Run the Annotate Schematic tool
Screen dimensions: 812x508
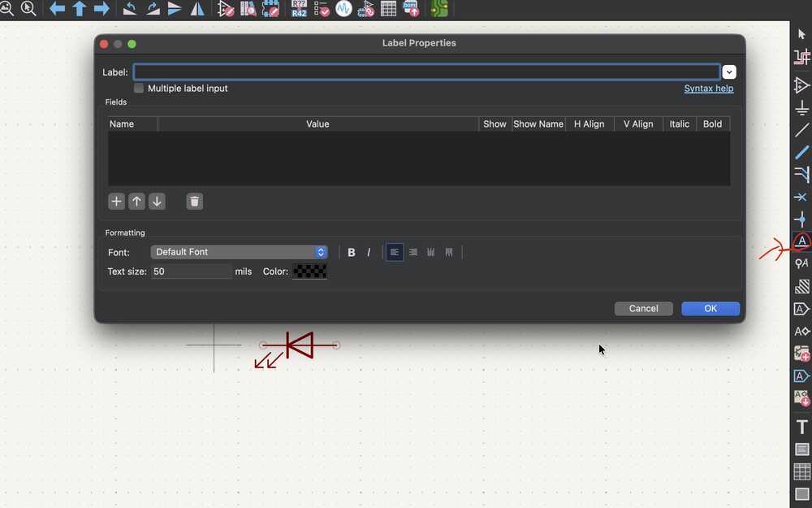click(x=300, y=9)
